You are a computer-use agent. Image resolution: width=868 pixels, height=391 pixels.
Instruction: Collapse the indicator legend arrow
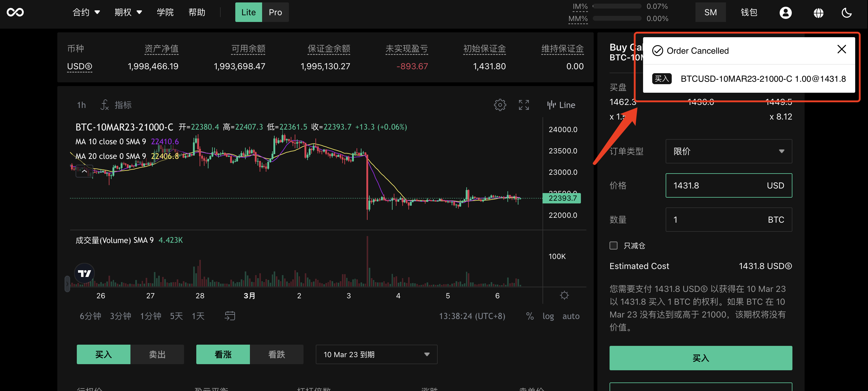coord(84,171)
